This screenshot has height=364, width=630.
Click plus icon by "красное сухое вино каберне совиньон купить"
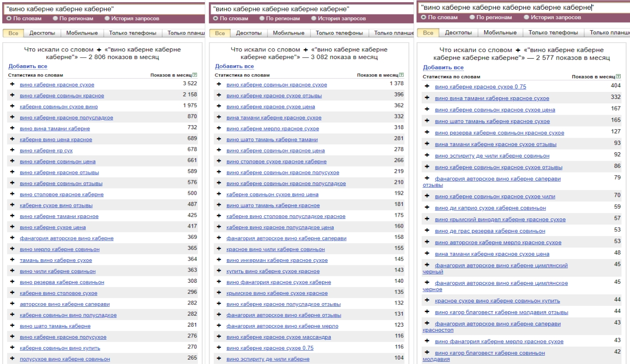pyautogui.click(x=427, y=301)
